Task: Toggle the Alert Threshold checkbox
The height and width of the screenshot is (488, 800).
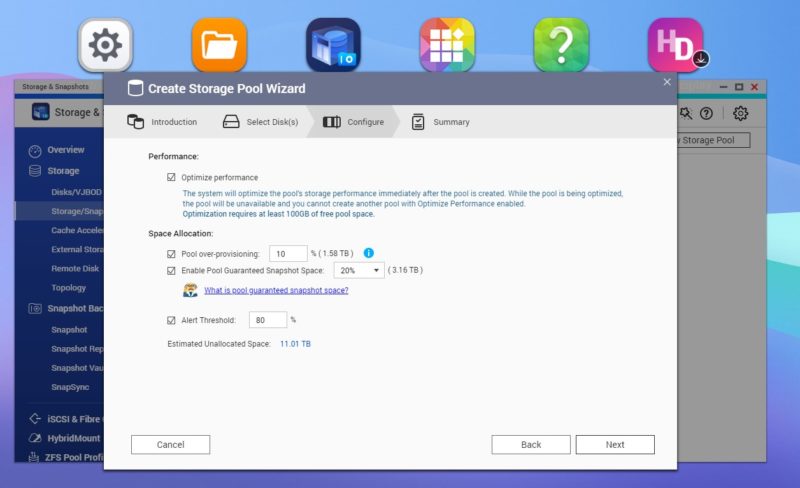Action: pos(171,320)
